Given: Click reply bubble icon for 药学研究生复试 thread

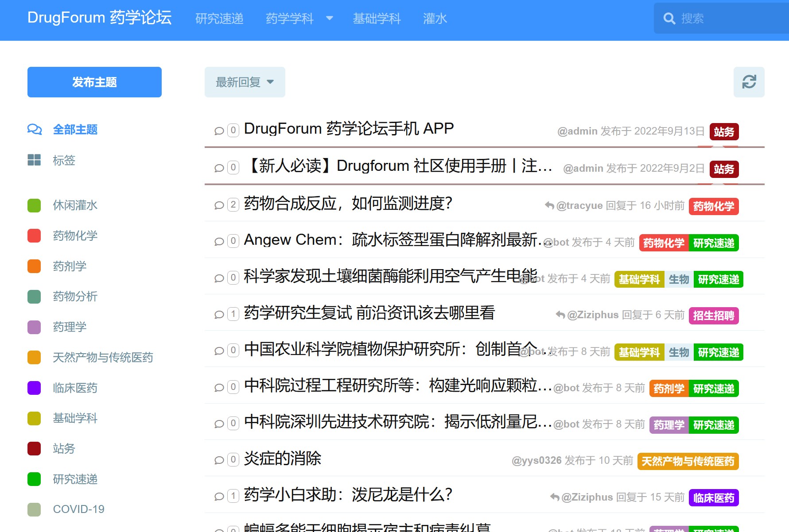Looking at the screenshot, I should [x=219, y=314].
